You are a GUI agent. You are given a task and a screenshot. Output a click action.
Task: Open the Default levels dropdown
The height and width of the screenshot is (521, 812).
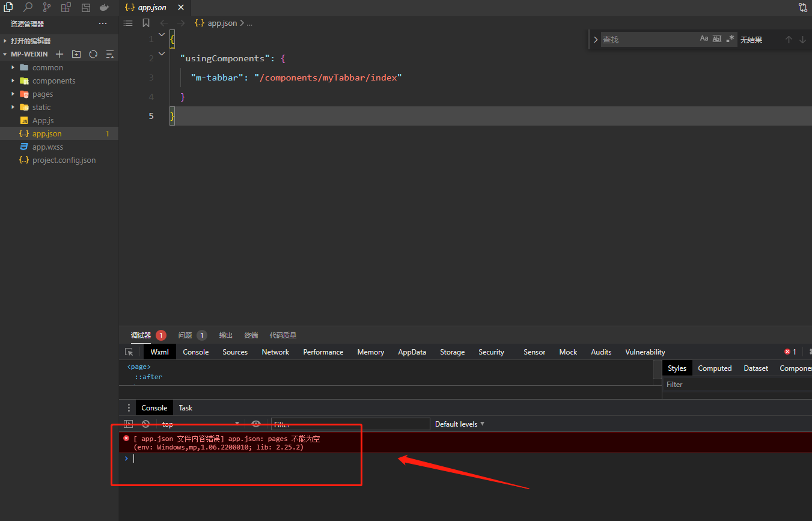[x=460, y=424]
